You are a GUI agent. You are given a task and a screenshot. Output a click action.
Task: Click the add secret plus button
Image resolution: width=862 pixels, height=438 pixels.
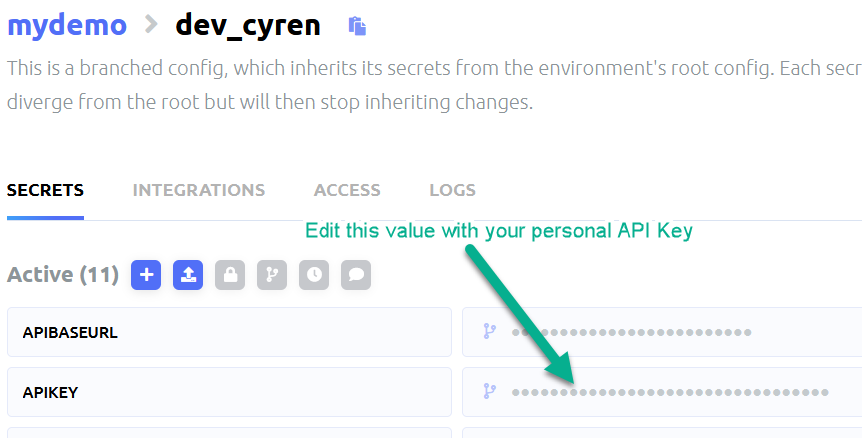[146, 275]
